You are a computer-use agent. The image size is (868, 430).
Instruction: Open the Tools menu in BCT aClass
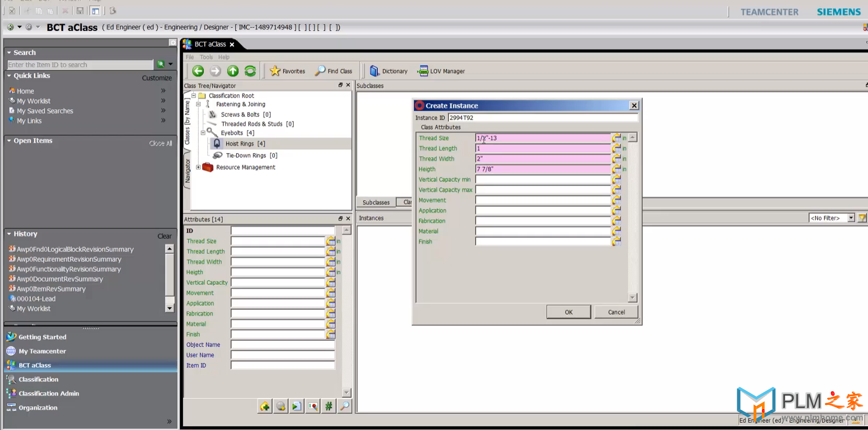tap(206, 57)
